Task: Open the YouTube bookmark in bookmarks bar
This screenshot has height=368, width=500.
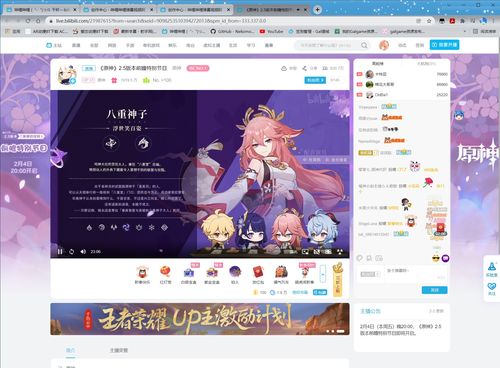Action: (x=271, y=31)
